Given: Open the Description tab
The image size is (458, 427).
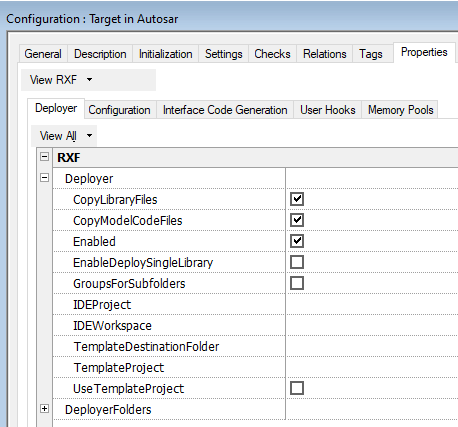Looking at the screenshot, I should point(100,54).
